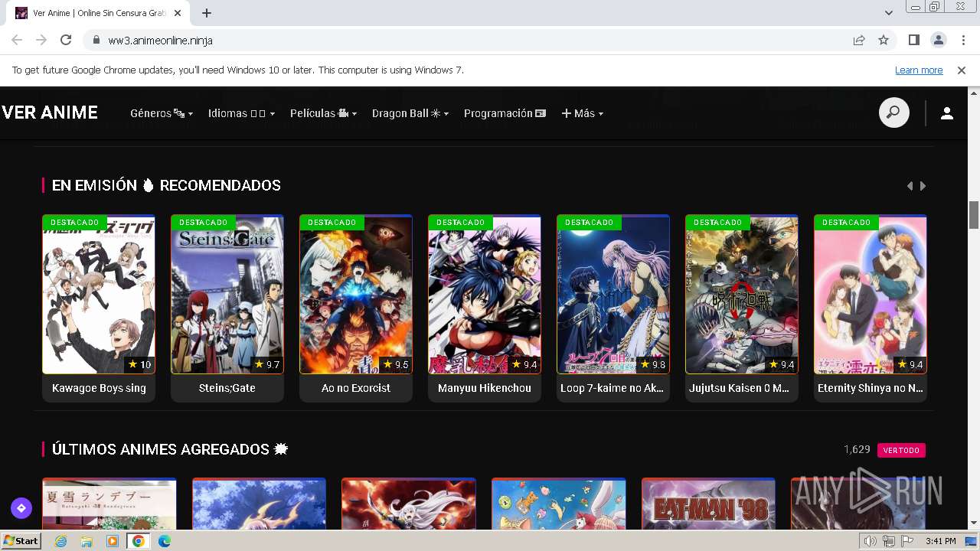Expand the Idiomas dropdown menu
This screenshot has width=980, height=551.
pos(241,113)
